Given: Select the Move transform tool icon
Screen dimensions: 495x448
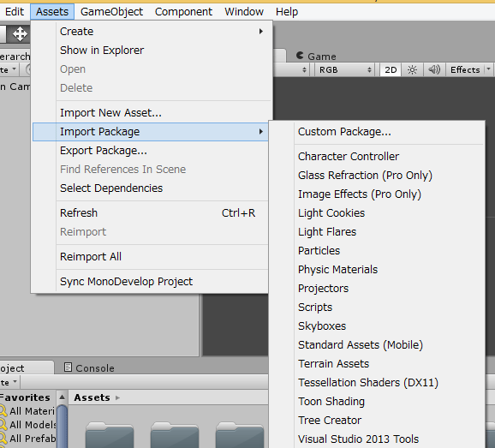Looking at the screenshot, I should click(x=20, y=34).
